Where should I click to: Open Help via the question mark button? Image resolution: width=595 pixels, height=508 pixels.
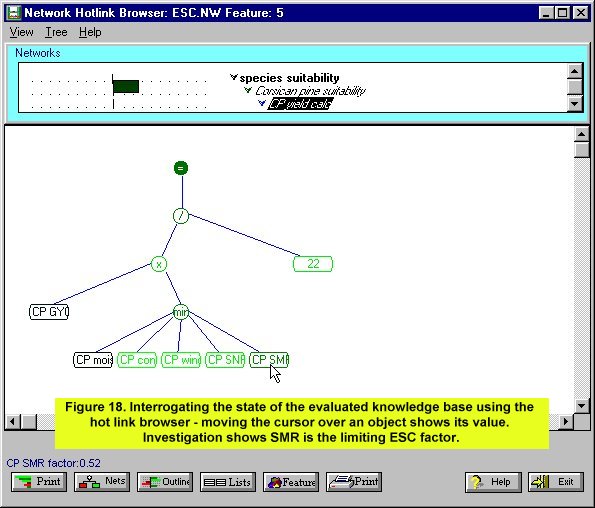pos(493,482)
